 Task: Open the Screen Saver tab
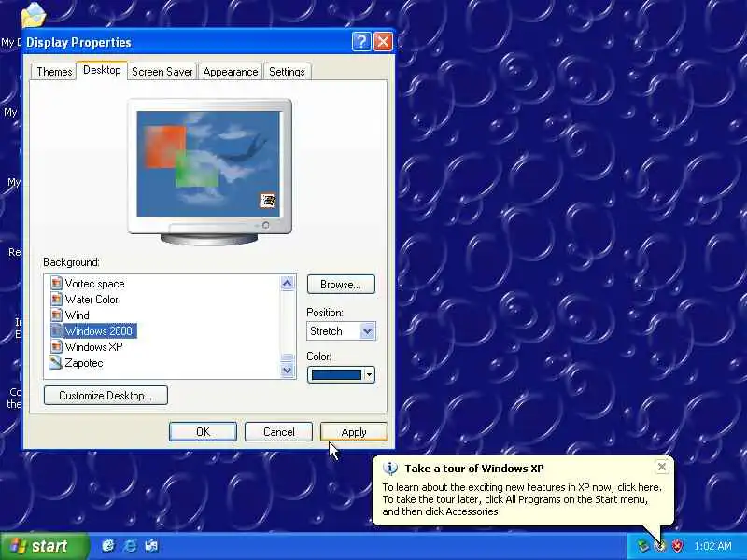(x=162, y=72)
